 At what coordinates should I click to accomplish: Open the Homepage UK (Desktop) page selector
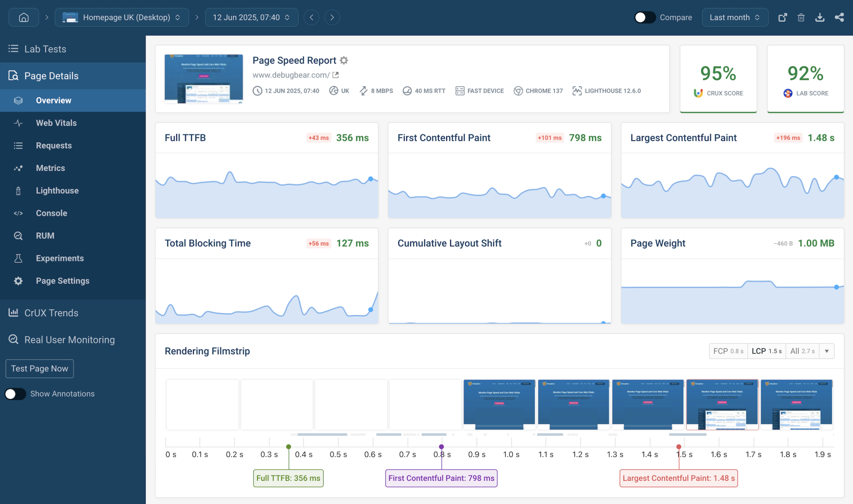[122, 17]
